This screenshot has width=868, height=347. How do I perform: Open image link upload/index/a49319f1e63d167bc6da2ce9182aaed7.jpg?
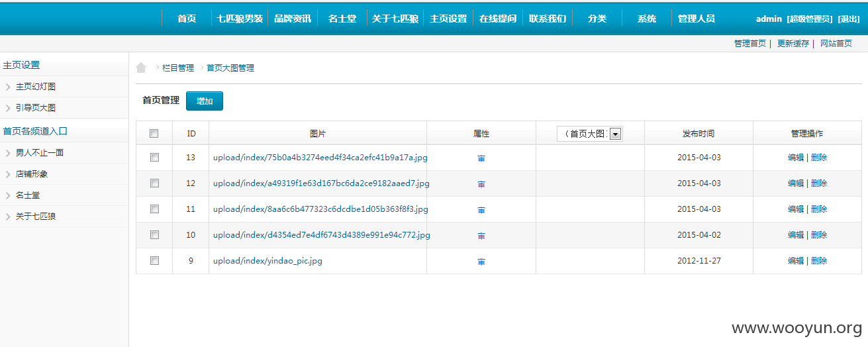321,183
